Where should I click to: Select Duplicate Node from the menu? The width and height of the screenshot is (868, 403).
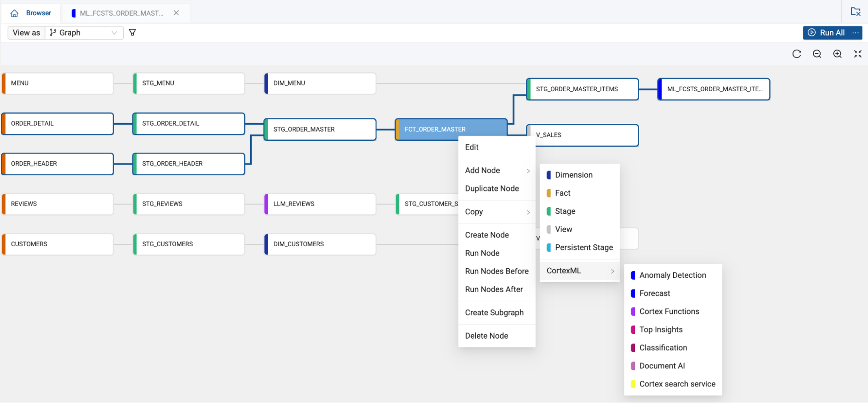pyautogui.click(x=492, y=188)
